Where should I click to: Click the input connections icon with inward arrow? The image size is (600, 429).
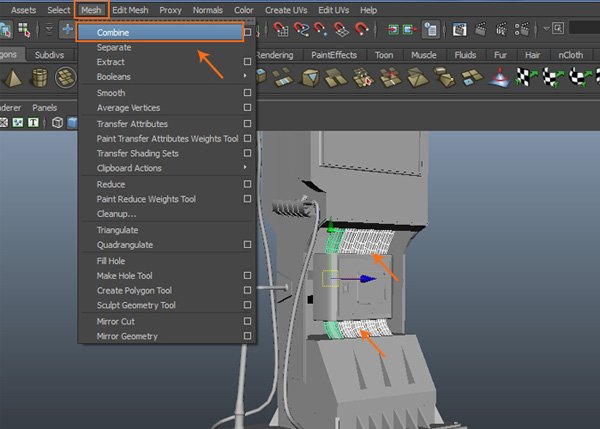coord(393,29)
